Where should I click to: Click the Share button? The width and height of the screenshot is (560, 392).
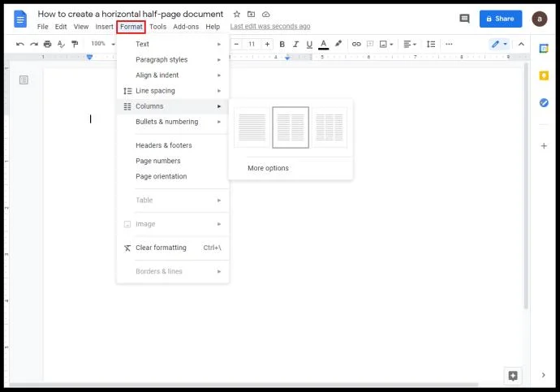501,19
